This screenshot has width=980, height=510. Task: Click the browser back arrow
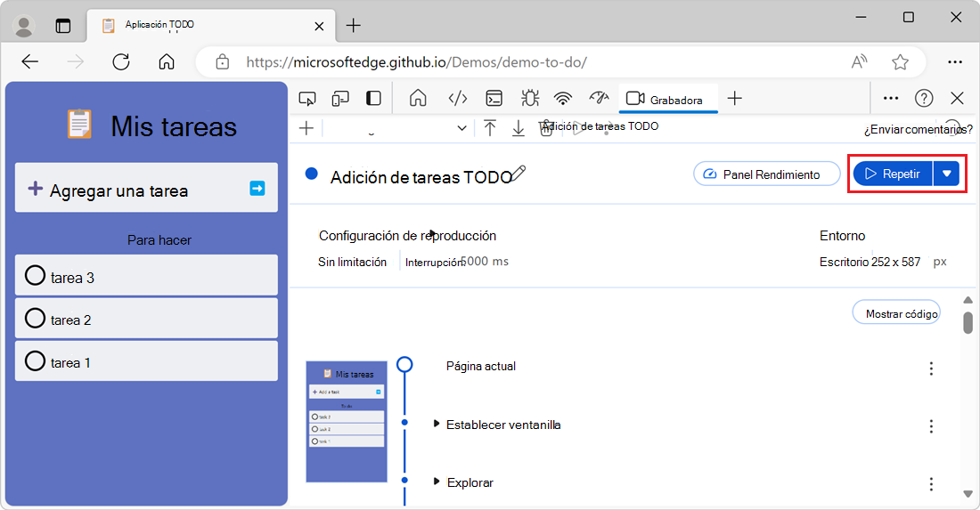(x=29, y=61)
